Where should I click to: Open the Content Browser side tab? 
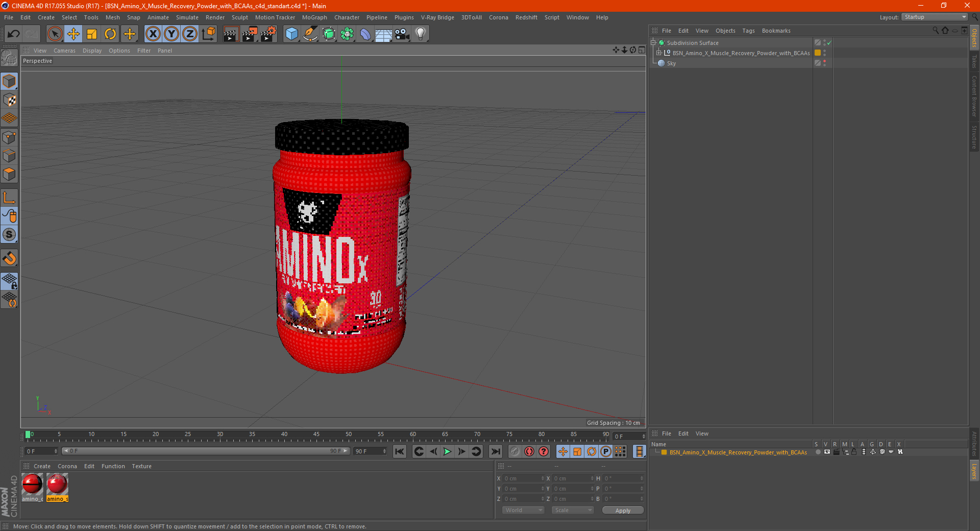(x=974, y=96)
